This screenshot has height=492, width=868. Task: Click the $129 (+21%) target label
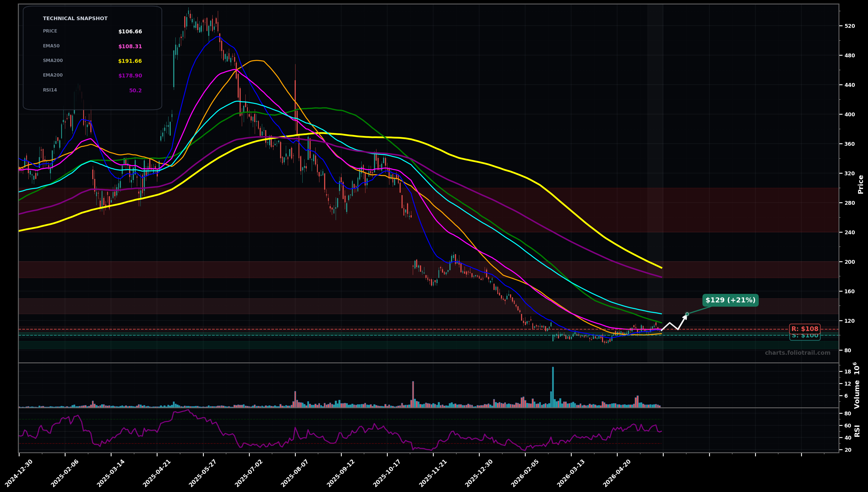click(731, 300)
